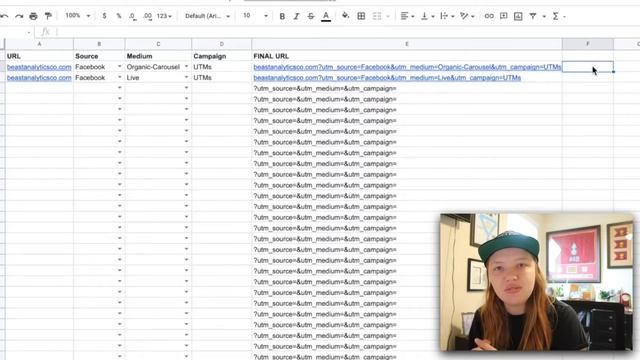Select column C header
This screenshot has width=640, height=360.
tap(158, 44)
